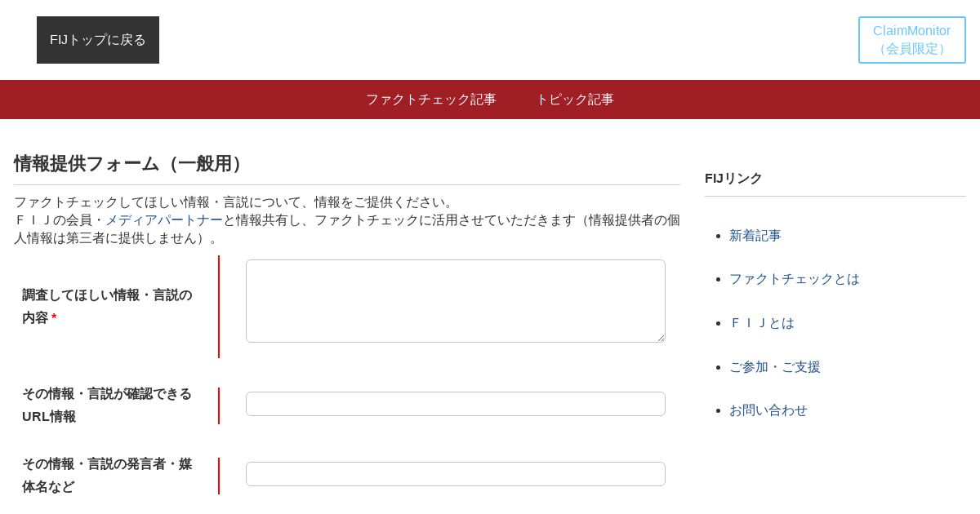Image resolution: width=980 pixels, height=514 pixels.
Task: Open the お問い合わせ link
Action: pyautogui.click(x=768, y=410)
